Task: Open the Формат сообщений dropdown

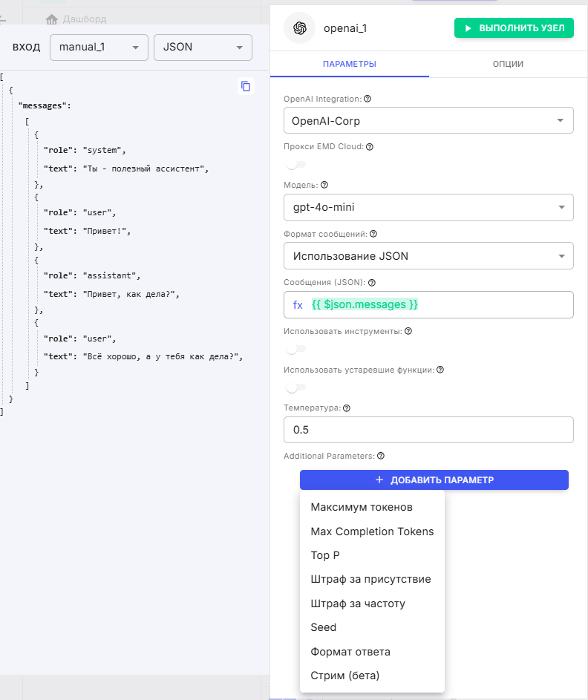Action: tap(428, 255)
